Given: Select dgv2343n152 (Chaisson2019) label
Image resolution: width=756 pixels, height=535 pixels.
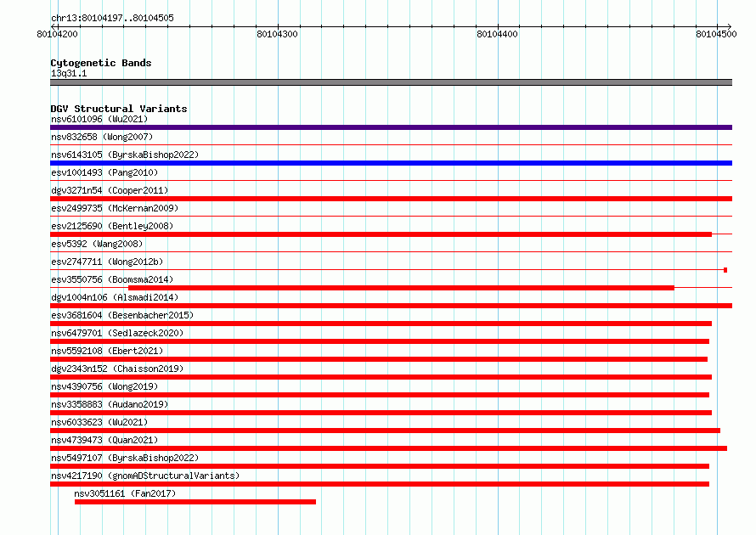Looking at the screenshot, I should point(117,369).
